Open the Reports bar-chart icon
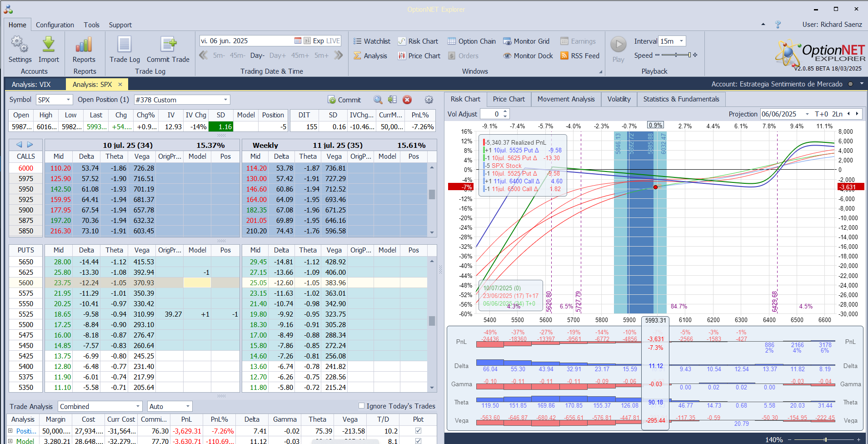This screenshot has width=868, height=444. pos(84,45)
